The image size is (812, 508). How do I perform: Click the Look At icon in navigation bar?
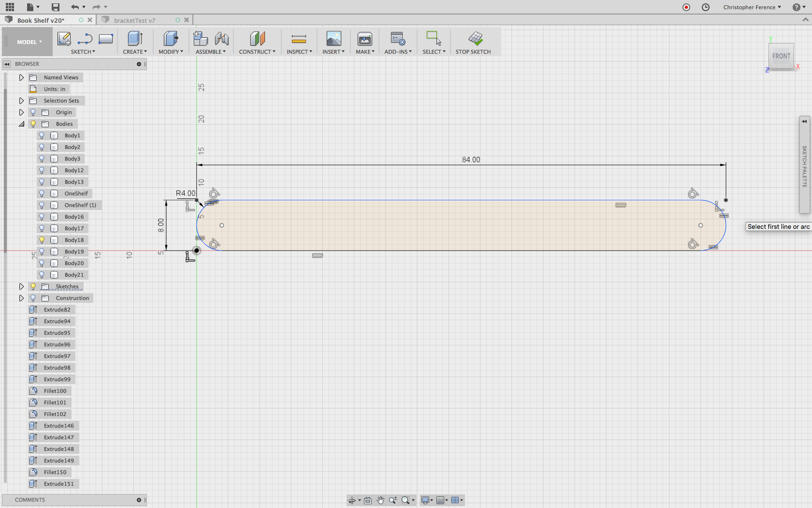coord(368,500)
